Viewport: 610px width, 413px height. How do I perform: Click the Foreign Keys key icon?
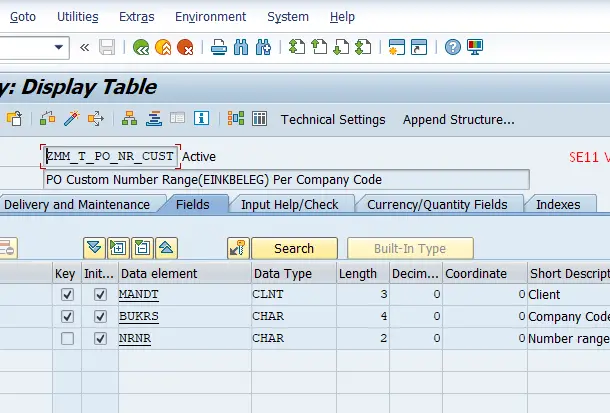[238, 248]
